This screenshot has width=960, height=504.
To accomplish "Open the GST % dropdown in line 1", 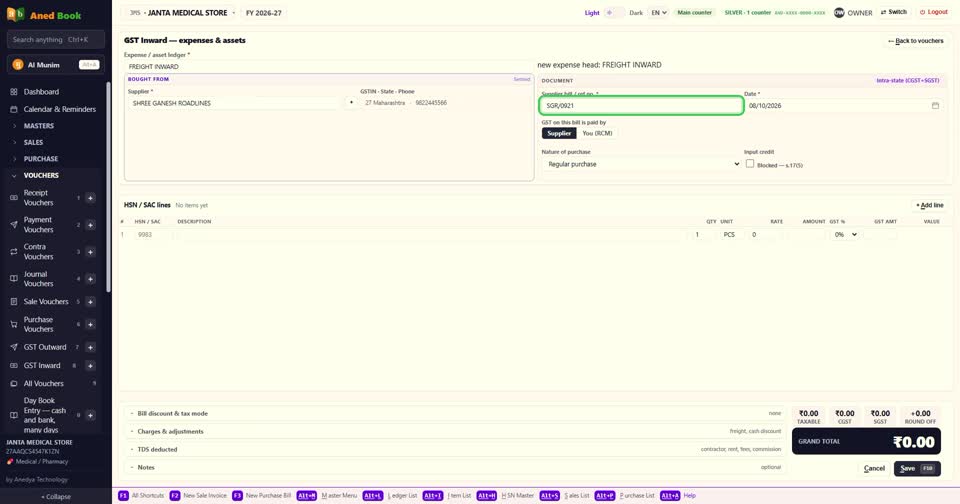I will click(x=845, y=235).
